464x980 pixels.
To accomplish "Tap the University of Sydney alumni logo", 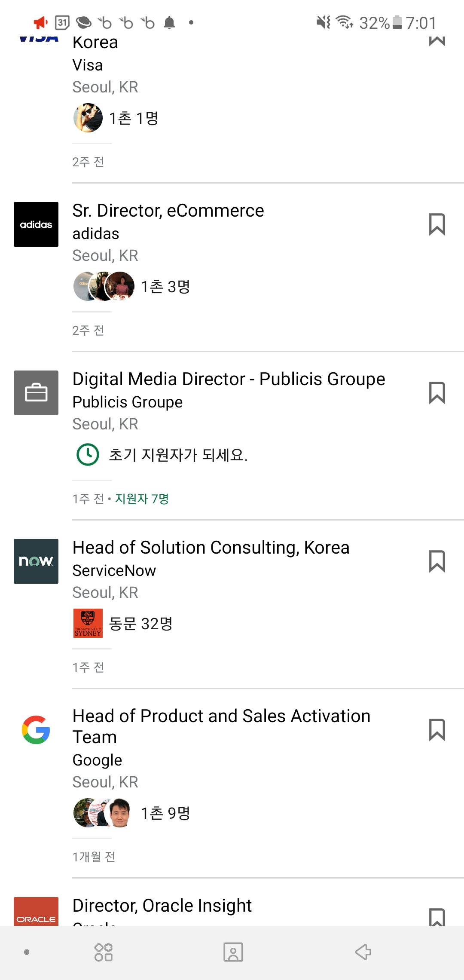I will [88, 623].
